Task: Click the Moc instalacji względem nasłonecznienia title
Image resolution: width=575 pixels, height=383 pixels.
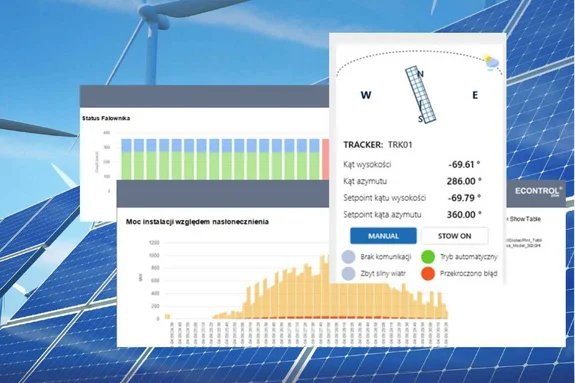Action: coord(197,222)
